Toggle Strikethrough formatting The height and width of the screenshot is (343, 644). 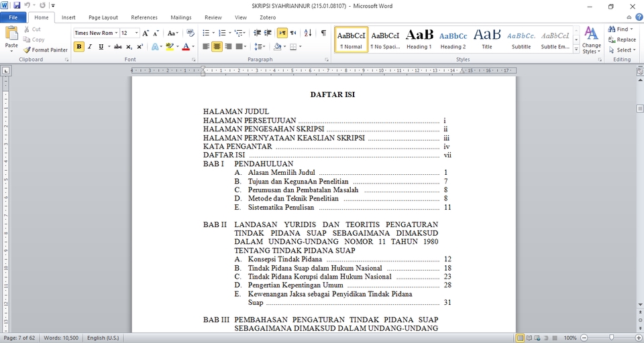(118, 47)
